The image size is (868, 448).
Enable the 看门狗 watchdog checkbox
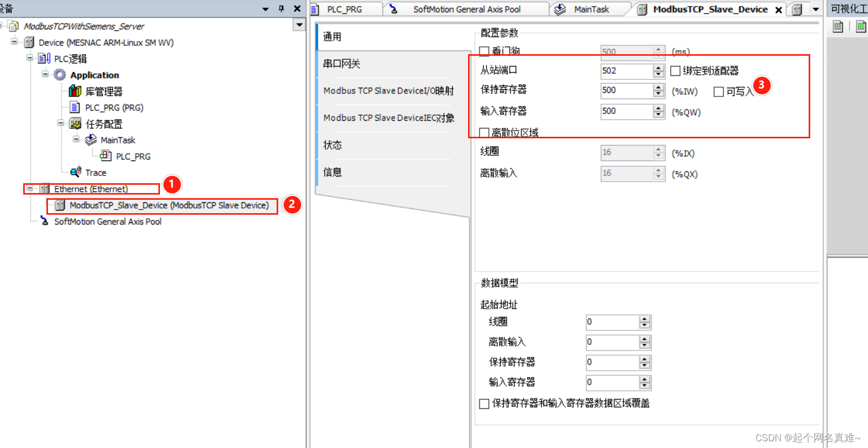pos(484,51)
